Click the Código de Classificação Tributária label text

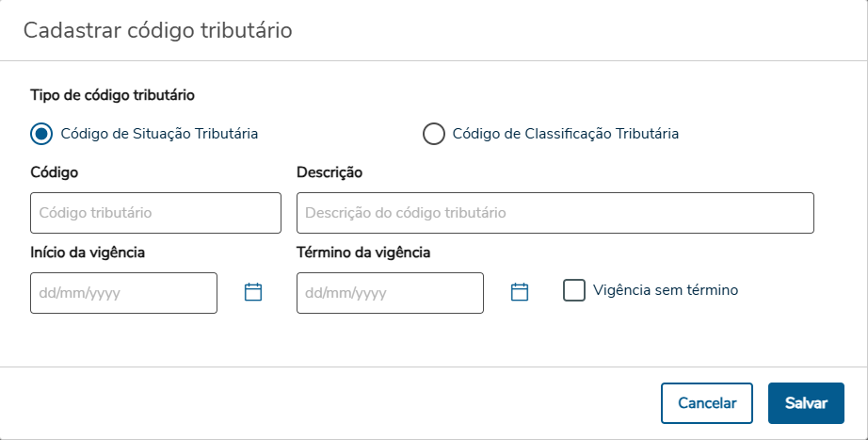[565, 134]
